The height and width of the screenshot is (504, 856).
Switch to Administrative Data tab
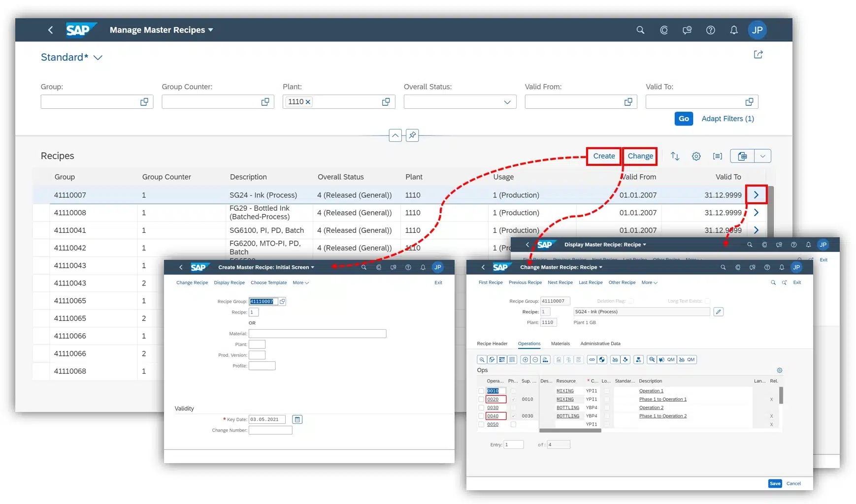[600, 344]
